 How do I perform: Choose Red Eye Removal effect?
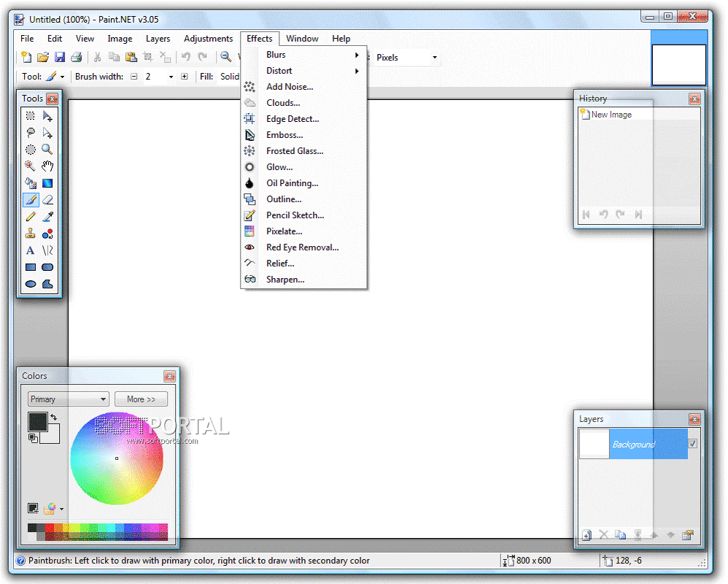(x=304, y=247)
